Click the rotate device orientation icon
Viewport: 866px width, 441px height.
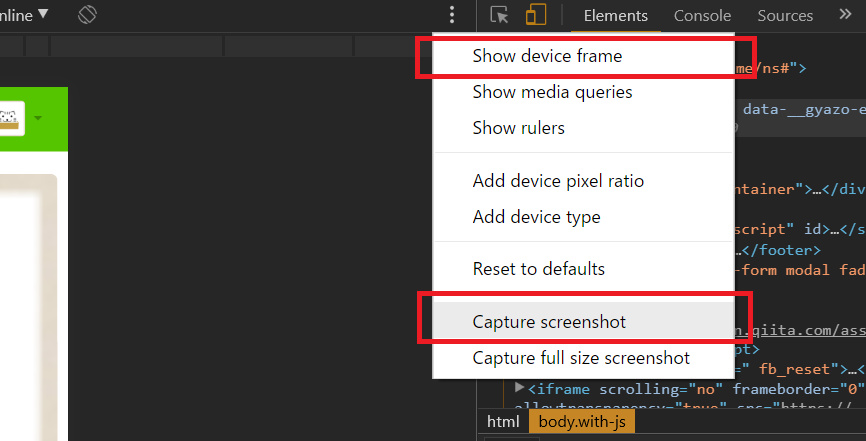87,15
